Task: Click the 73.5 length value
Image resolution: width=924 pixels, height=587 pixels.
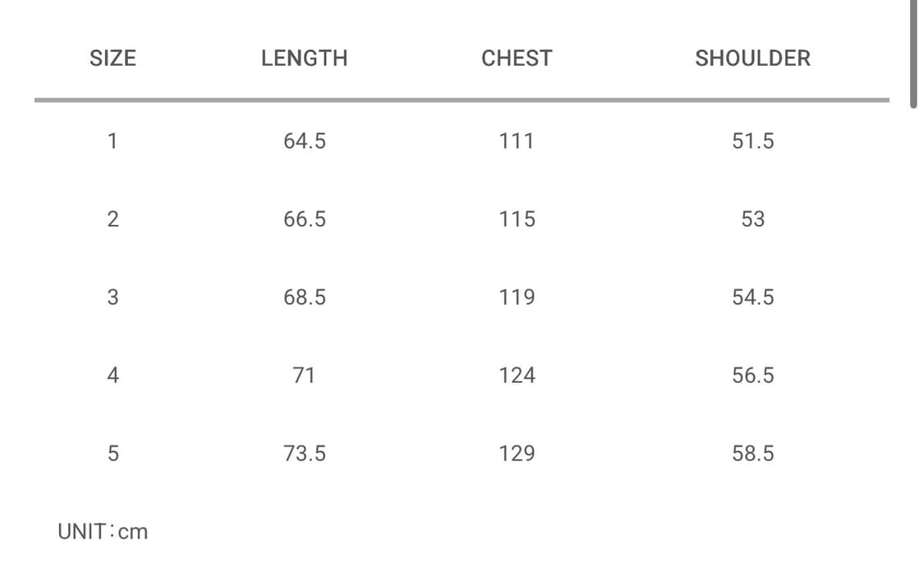Action: [304, 453]
